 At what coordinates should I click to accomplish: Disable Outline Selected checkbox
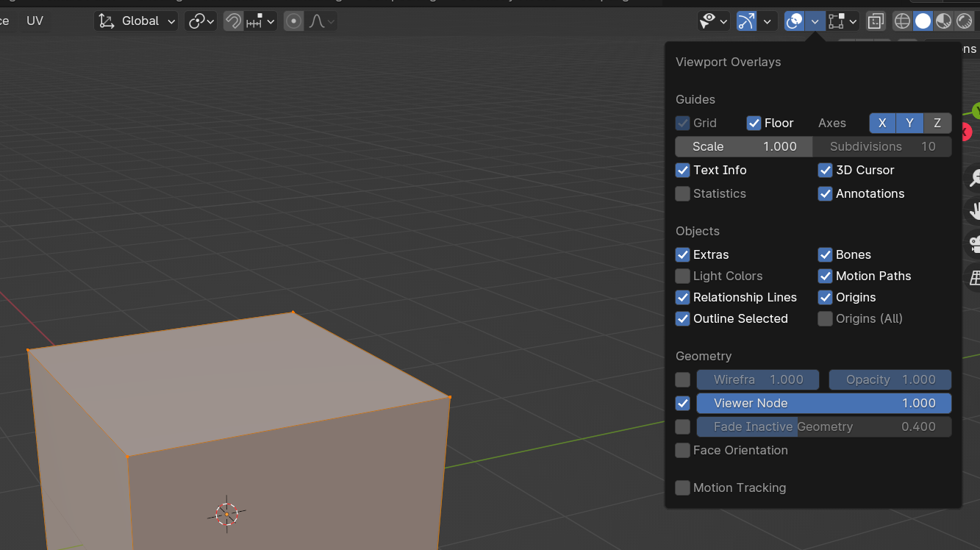point(682,318)
